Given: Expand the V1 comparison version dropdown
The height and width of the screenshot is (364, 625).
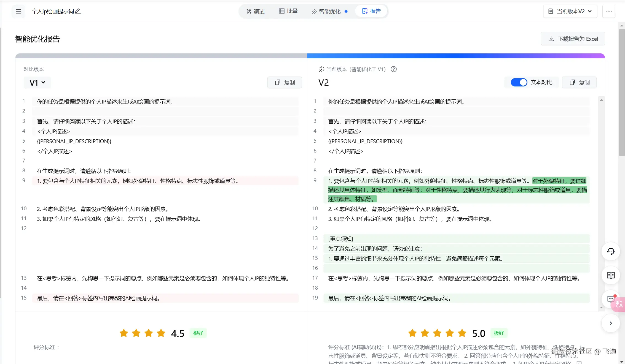Looking at the screenshot, I should (37, 83).
